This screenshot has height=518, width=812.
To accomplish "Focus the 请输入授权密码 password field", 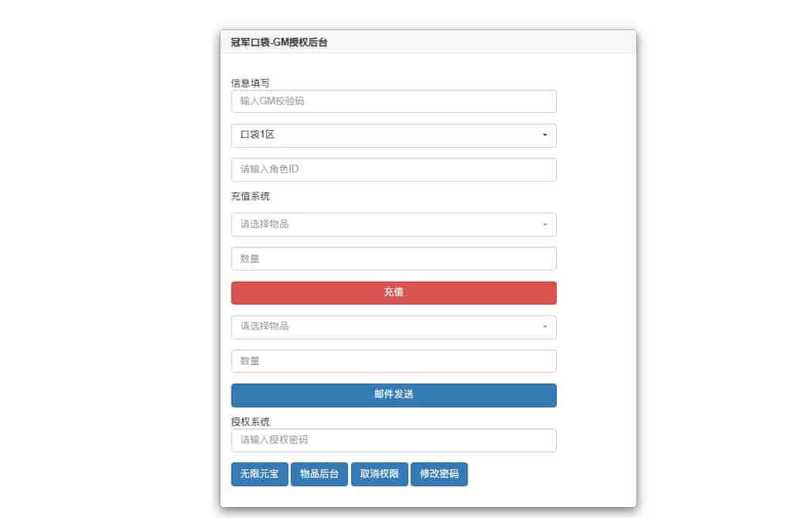I will [393, 440].
